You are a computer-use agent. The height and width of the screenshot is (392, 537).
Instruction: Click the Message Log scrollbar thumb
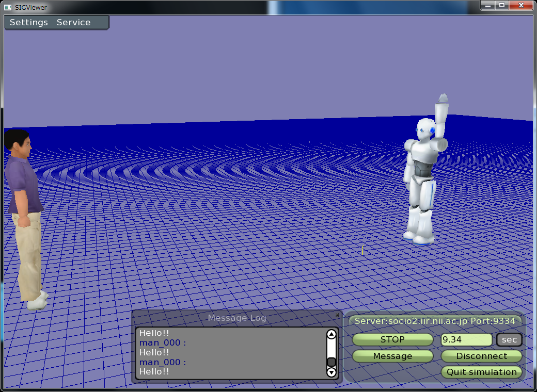331,362
